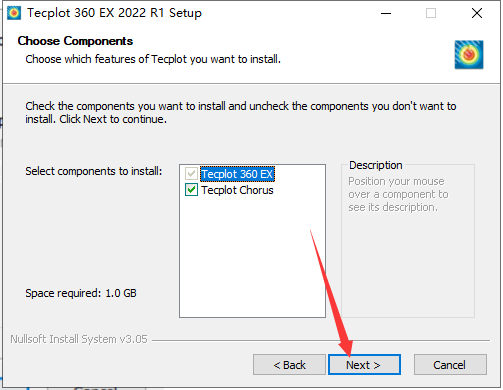The width and height of the screenshot is (503, 390).
Task: Click empty area of components list
Action: (252, 257)
